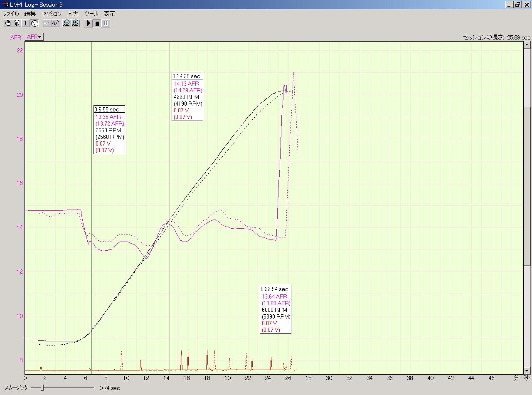Viewport: 532px width, 395px height.
Task: Select the grabbing hand tool
Action: point(17,23)
